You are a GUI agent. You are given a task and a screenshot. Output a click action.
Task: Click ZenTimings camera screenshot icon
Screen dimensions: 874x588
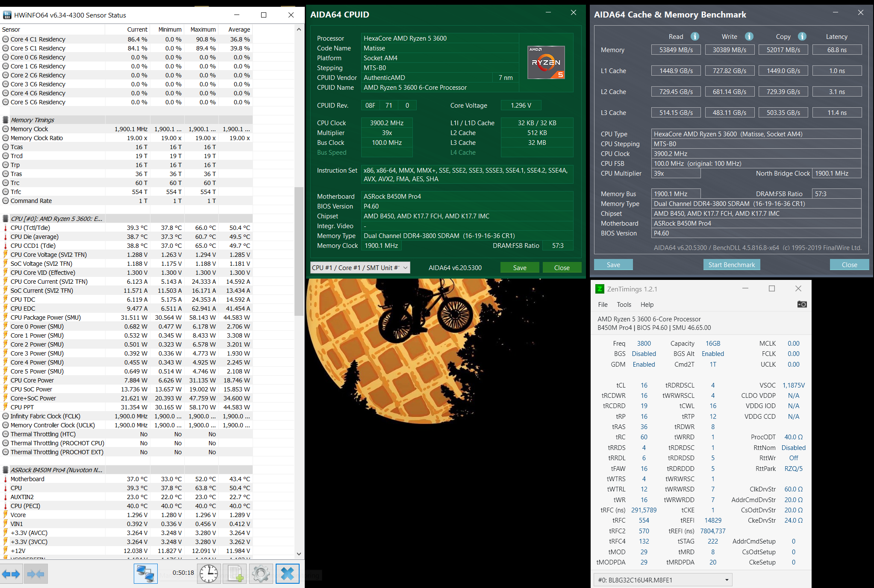coord(802,304)
